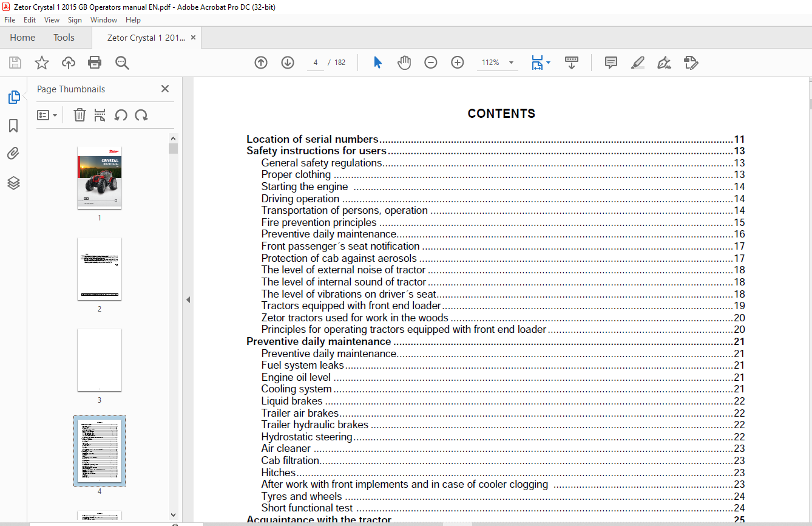Select page 3 blank thumbnail
This screenshot has width=812, height=526.
pyautogui.click(x=100, y=360)
